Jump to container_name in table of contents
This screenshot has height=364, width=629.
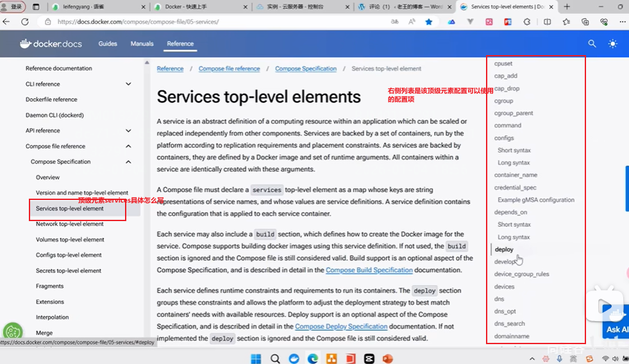516,175
